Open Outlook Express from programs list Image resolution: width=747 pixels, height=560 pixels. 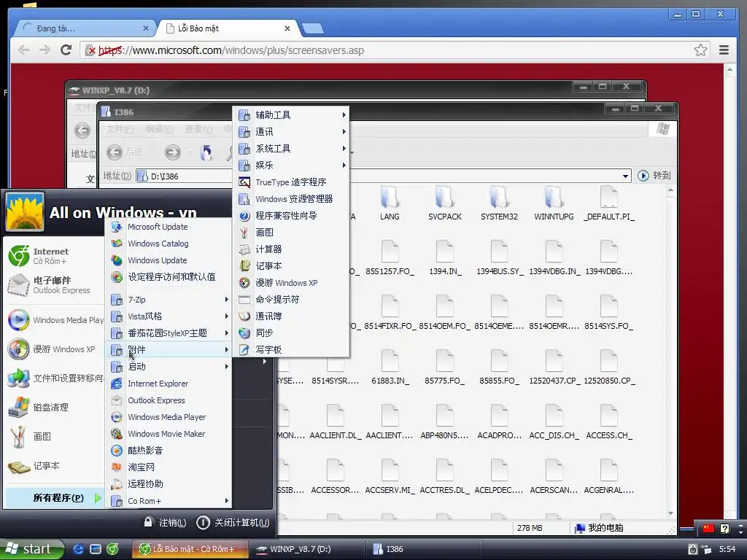point(169,400)
